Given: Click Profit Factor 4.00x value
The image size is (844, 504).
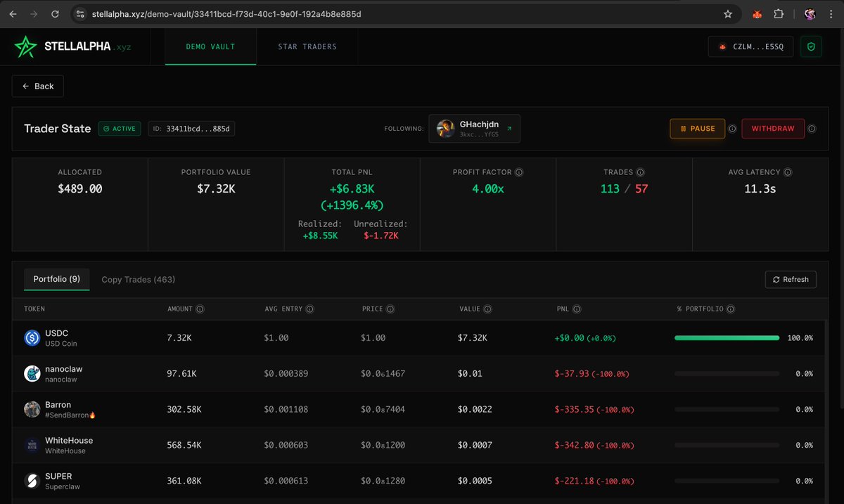Looking at the screenshot, I should [487, 188].
